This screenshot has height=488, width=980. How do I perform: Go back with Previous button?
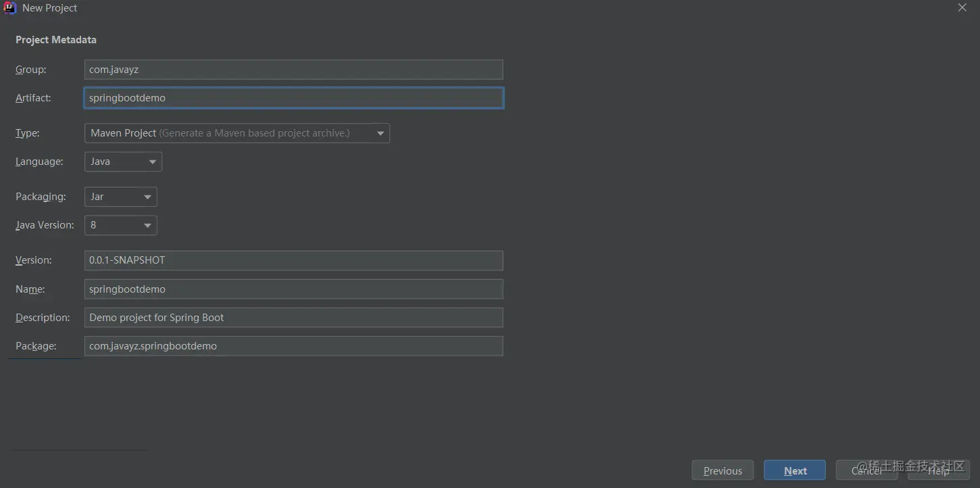(x=722, y=470)
